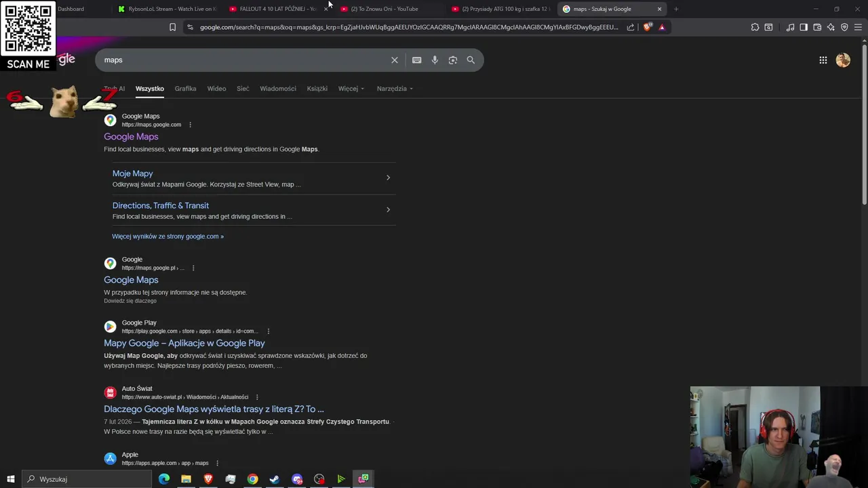Click the Google account profile avatar
The width and height of the screenshot is (868, 488).
pos(843,60)
